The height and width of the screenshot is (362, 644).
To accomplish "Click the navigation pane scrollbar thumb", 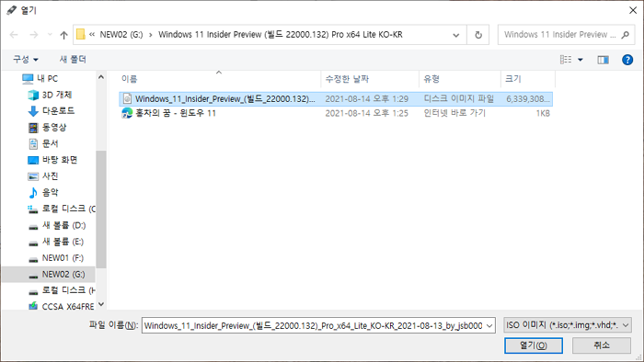I will pos(101,209).
